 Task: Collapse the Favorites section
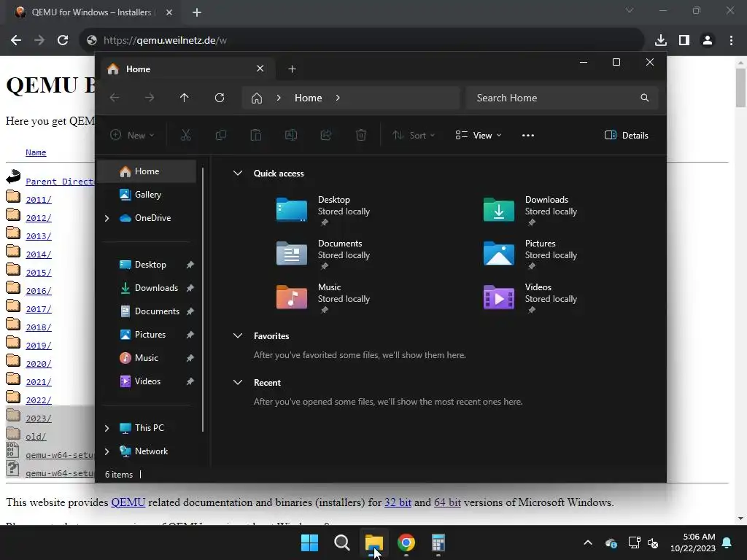pyautogui.click(x=238, y=335)
